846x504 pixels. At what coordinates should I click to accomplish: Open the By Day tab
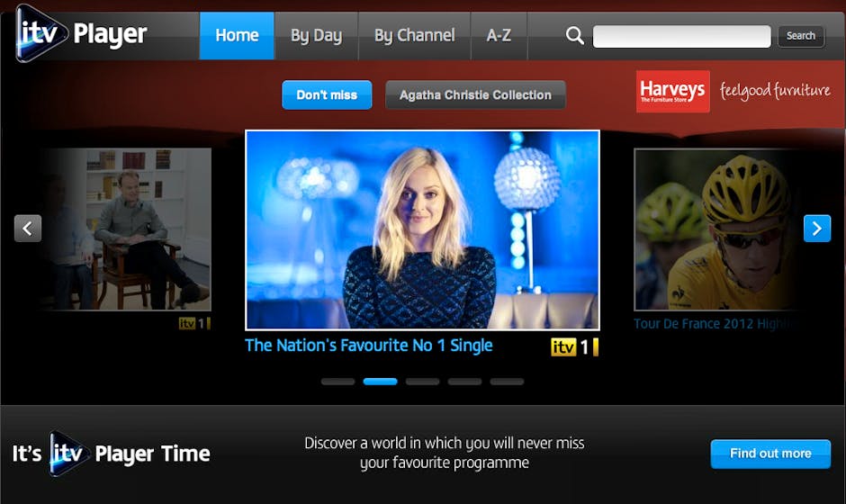click(316, 36)
